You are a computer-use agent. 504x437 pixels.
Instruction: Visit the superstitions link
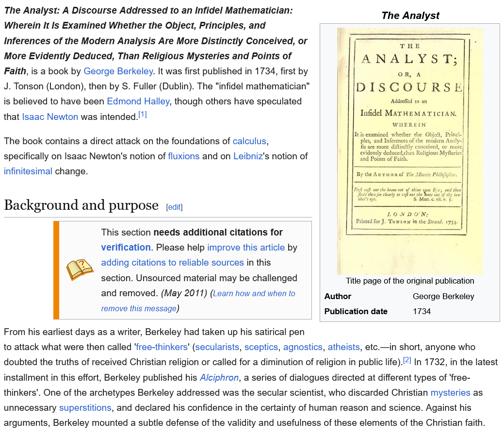[x=85, y=407]
